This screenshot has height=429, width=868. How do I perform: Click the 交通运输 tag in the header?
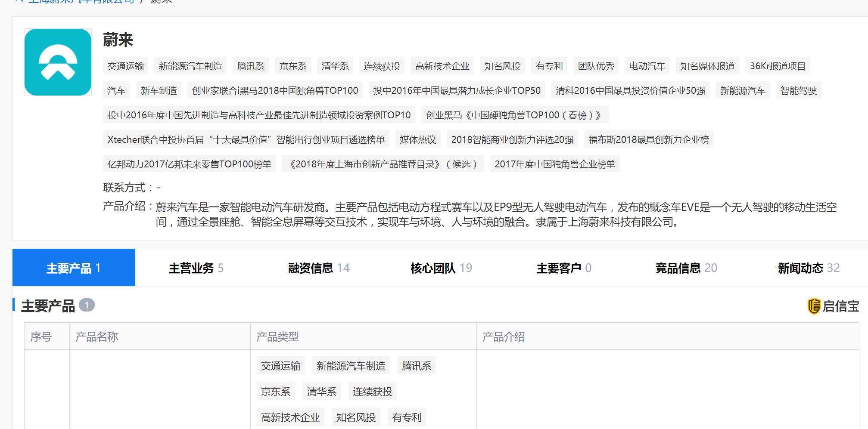pyautogui.click(x=126, y=66)
